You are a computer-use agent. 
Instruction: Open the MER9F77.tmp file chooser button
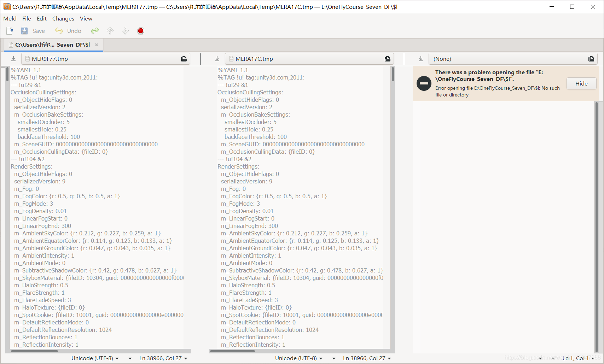[106, 59]
